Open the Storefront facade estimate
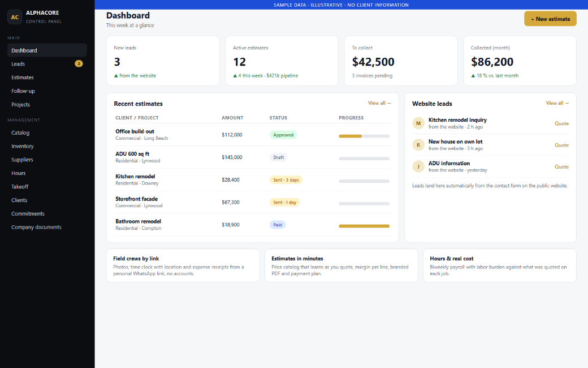This screenshot has height=368, width=588. pos(252,202)
